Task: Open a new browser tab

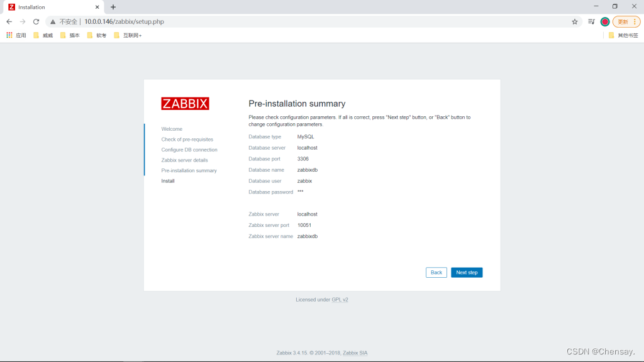Action: (113, 7)
